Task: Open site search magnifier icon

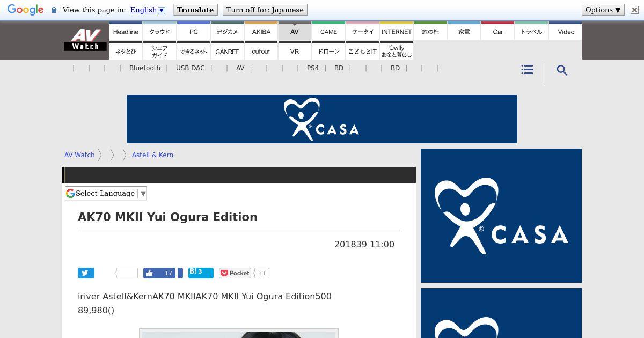Action: tap(562, 70)
